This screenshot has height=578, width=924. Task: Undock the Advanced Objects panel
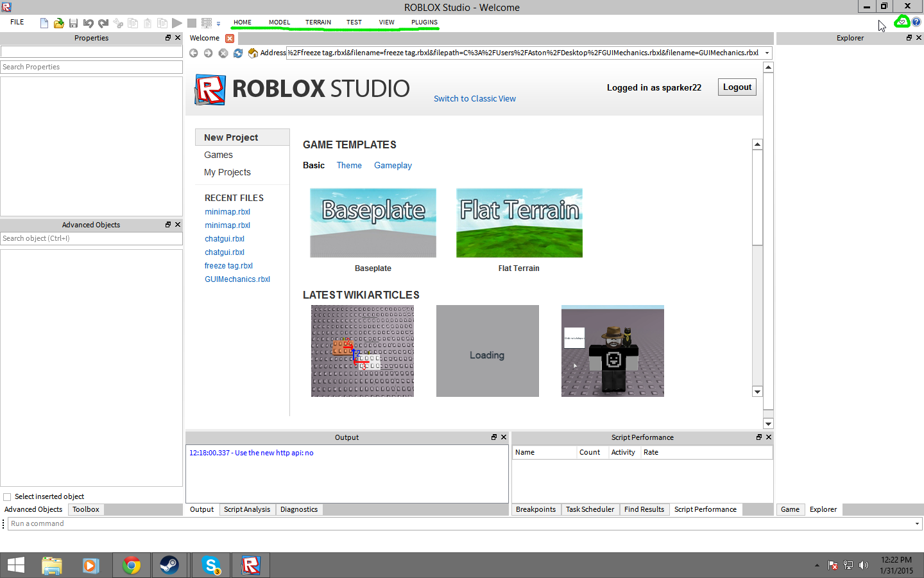168,225
